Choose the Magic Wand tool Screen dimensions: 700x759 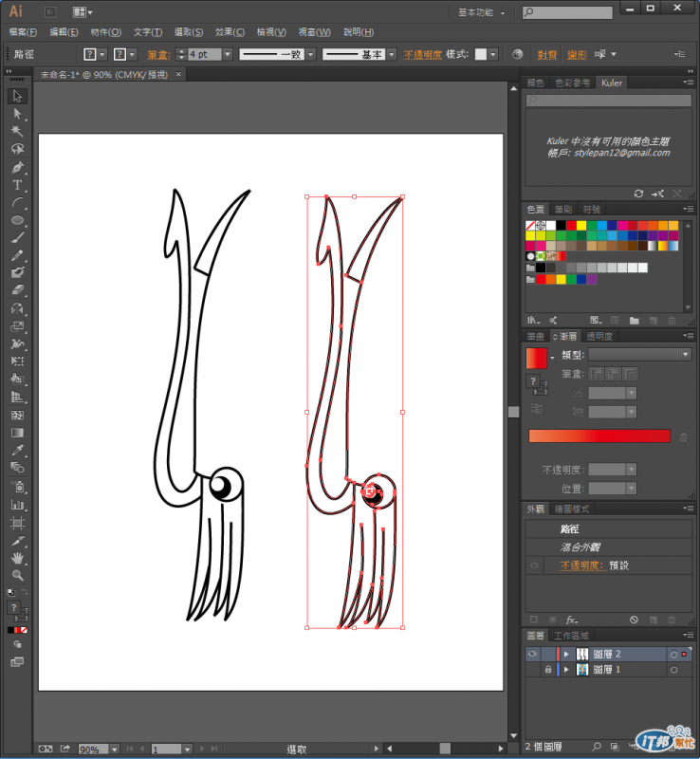(17, 131)
